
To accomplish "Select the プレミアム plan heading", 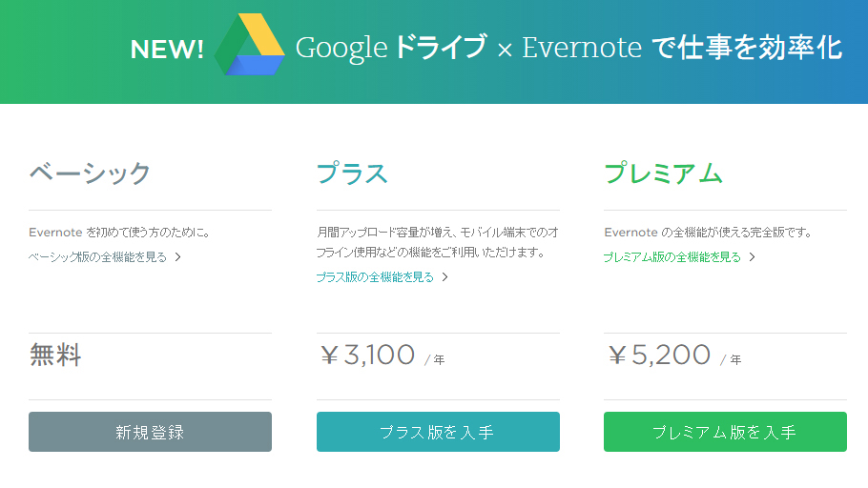I will [663, 173].
